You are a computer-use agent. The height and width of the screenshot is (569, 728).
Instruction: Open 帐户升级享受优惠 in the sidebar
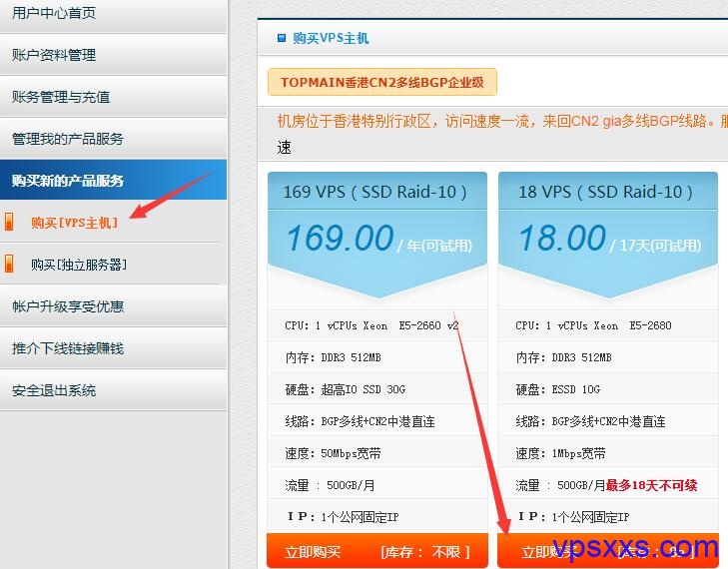[68, 306]
